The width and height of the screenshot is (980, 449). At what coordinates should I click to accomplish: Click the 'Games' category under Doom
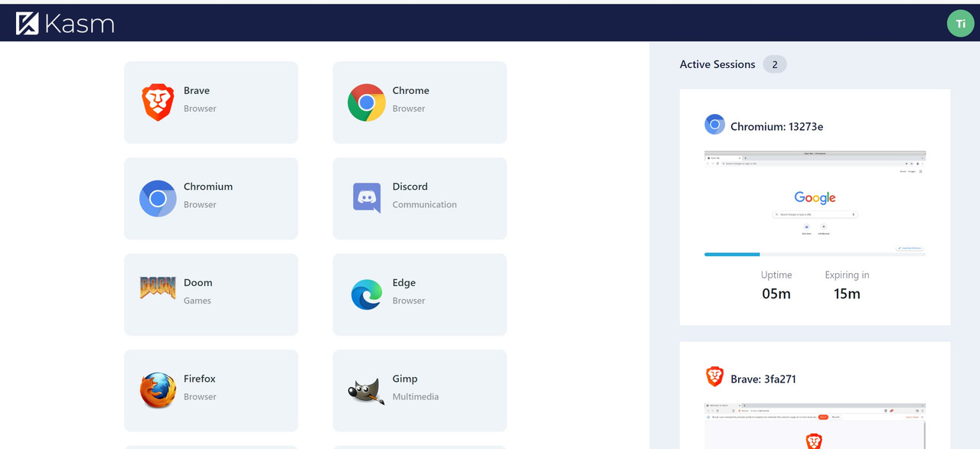click(197, 301)
